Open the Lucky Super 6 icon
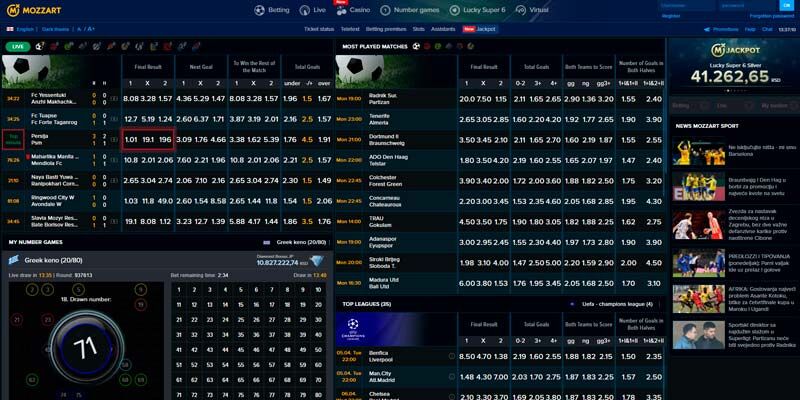 click(454, 10)
